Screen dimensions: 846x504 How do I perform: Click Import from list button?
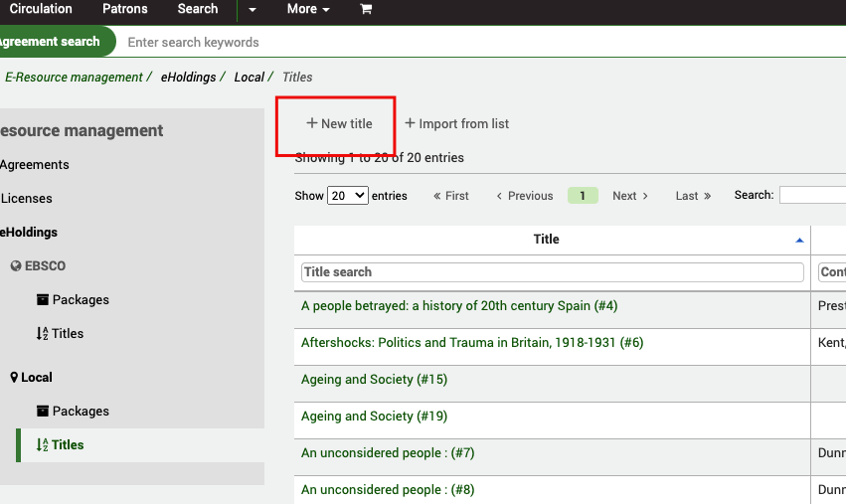click(x=457, y=124)
